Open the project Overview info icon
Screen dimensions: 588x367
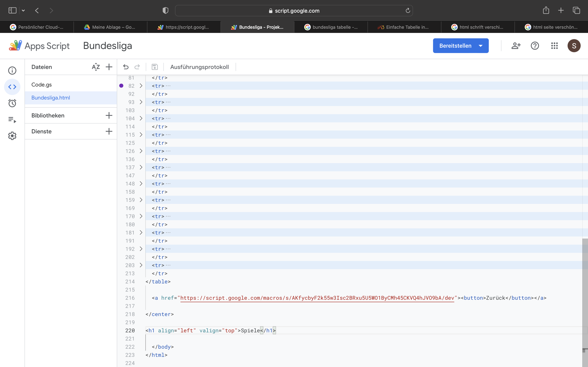pos(12,70)
